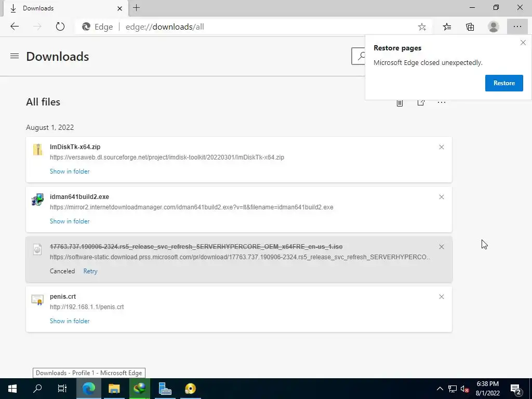The width and height of the screenshot is (532, 399).
Task: Click the Canceled status text
Action: point(62,271)
